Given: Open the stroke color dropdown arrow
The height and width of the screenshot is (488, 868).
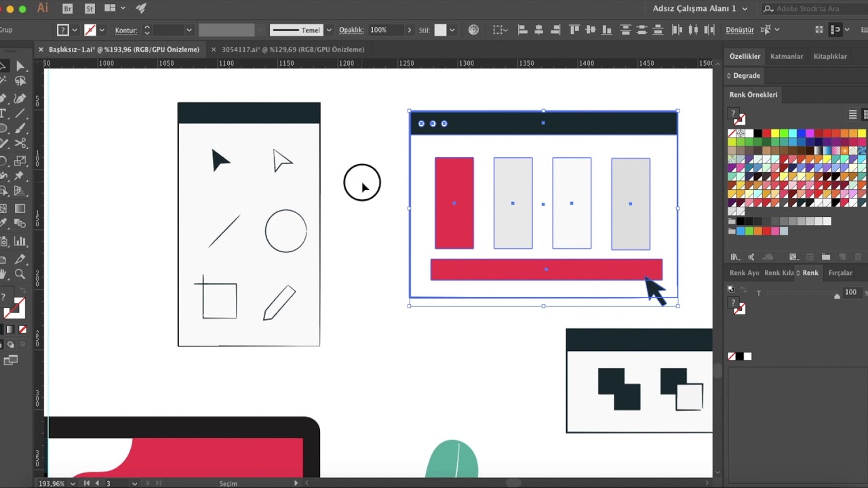Looking at the screenshot, I should pos(102,30).
